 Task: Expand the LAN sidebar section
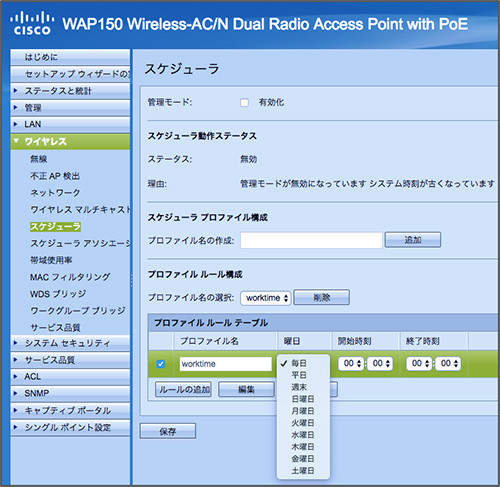[70, 124]
